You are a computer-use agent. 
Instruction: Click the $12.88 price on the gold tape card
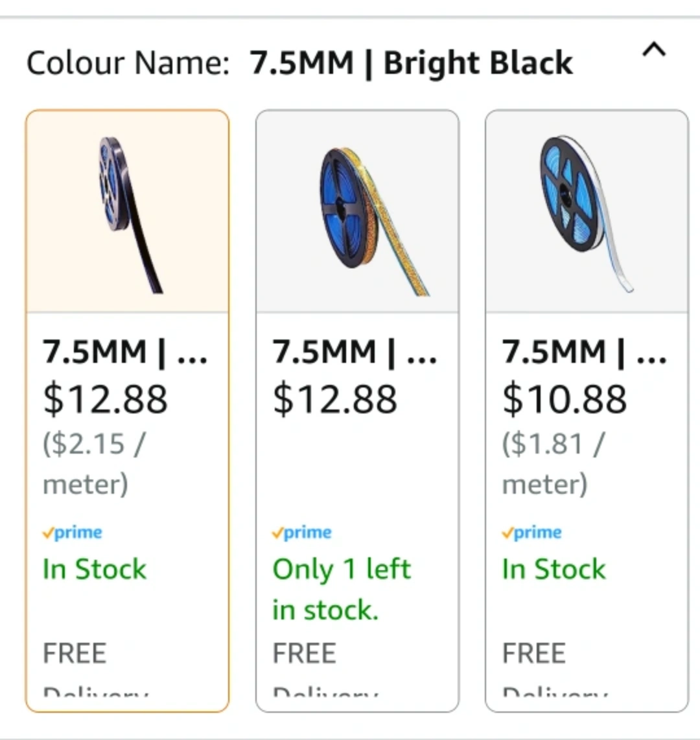pos(334,399)
